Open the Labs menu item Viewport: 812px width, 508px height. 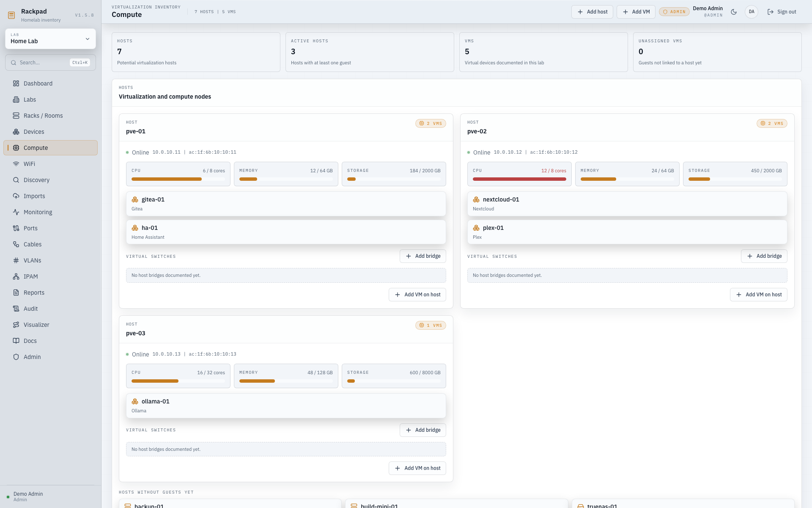[50, 99]
